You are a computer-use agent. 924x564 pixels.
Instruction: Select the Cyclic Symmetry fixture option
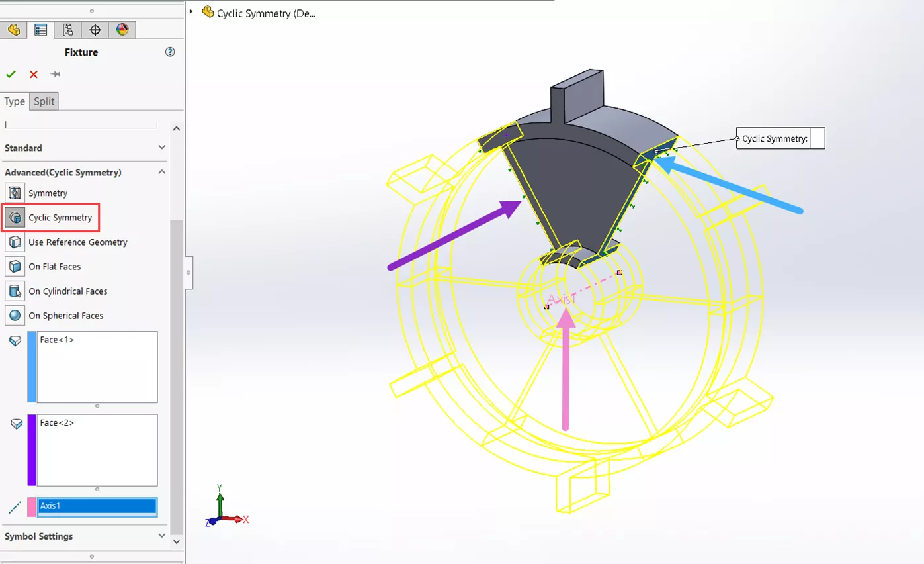60,218
